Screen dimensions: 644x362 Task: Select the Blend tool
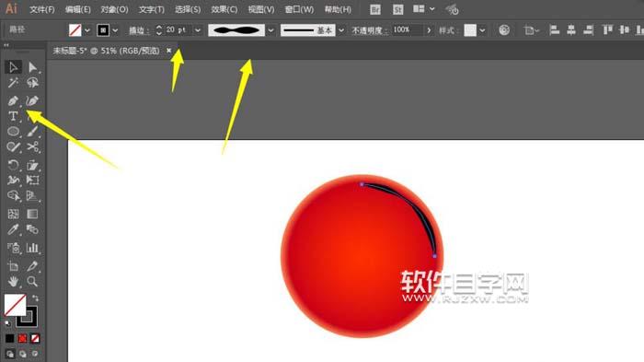[32, 229]
